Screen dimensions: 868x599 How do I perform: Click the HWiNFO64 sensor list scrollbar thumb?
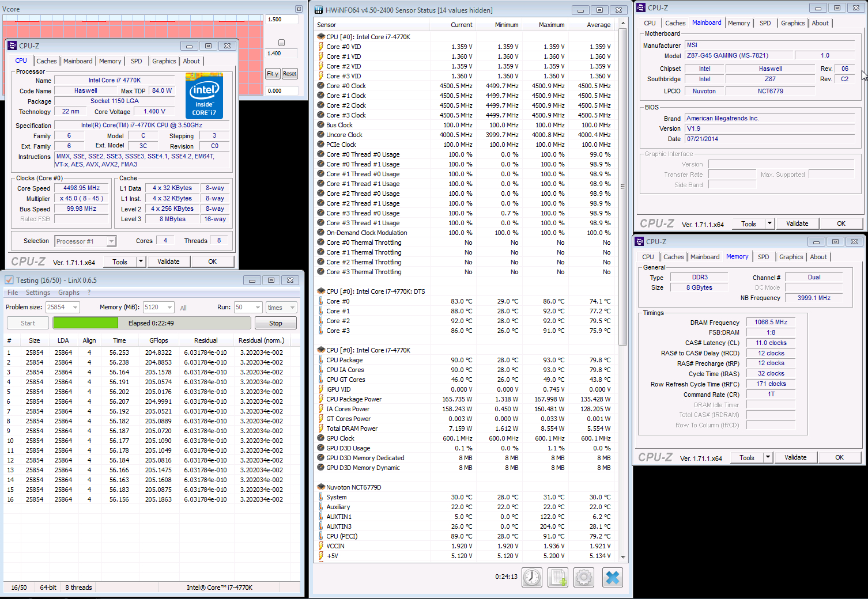click(x=622, y=187)
